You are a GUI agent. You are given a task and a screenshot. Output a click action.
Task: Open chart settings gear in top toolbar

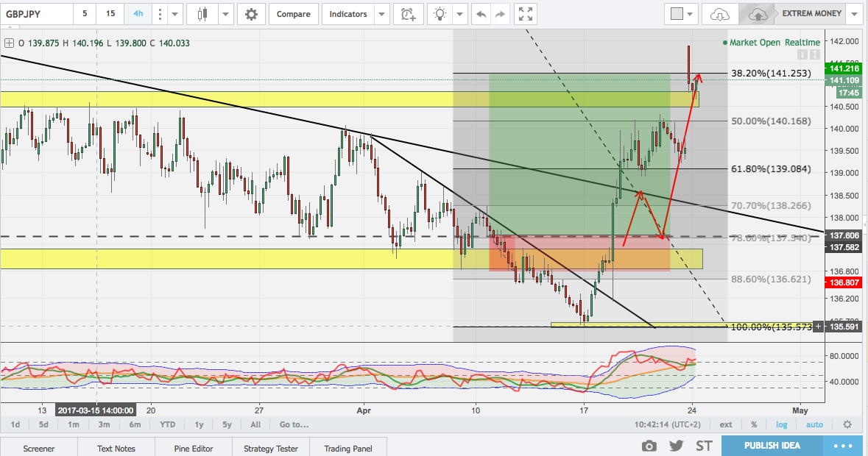[252, 14]
